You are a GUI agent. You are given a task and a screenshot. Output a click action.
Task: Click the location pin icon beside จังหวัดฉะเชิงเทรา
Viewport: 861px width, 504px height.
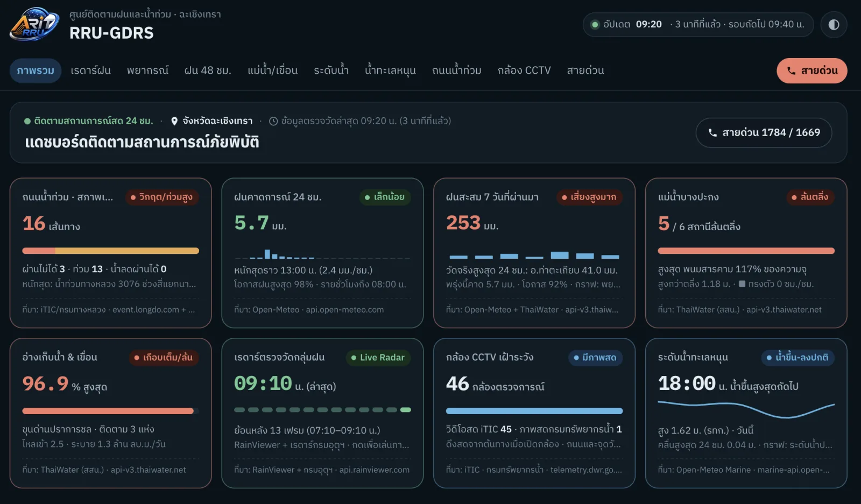point(174,121)
